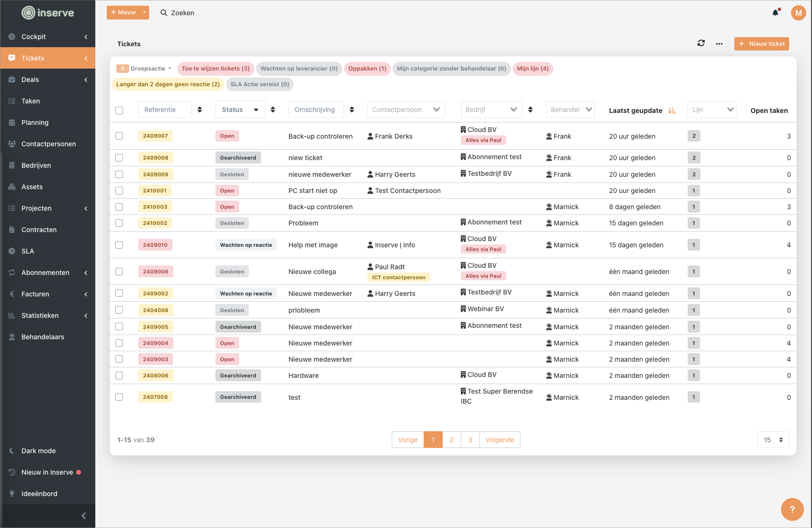812x528 pixels.
Task: Open the SLA section
Action: [x=28, y=251]
